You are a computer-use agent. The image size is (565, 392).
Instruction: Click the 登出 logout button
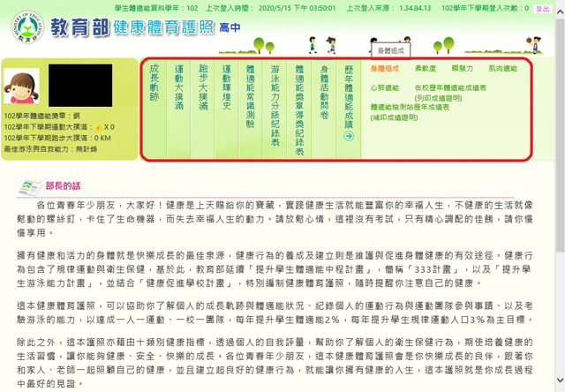543,9
